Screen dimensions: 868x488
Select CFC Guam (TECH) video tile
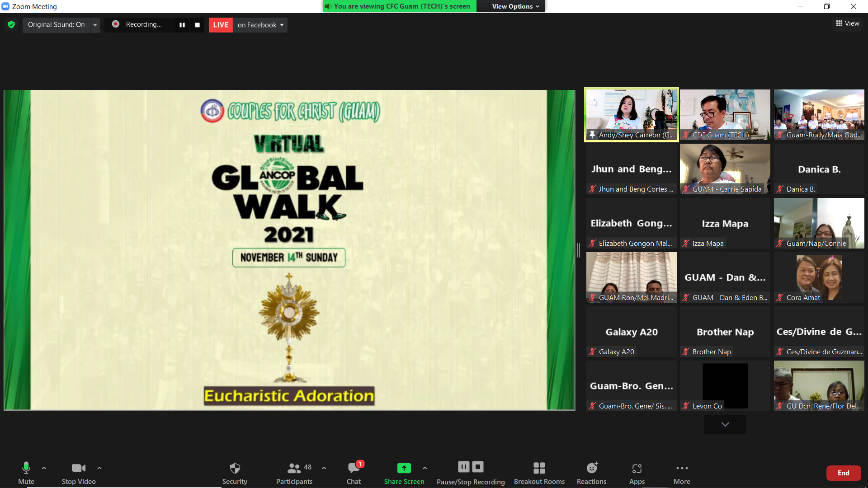725,115
